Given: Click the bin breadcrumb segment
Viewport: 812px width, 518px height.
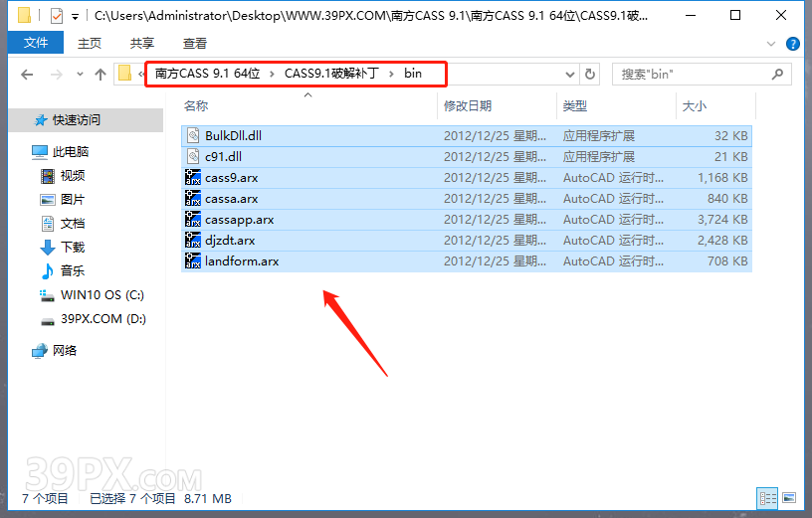Looking at the screenshot, I should (413, 74).
